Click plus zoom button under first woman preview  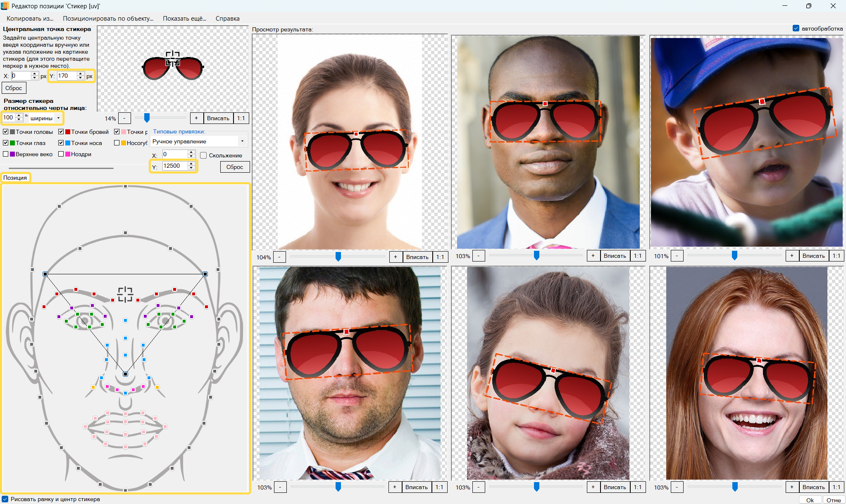click(x=396, y=257)
